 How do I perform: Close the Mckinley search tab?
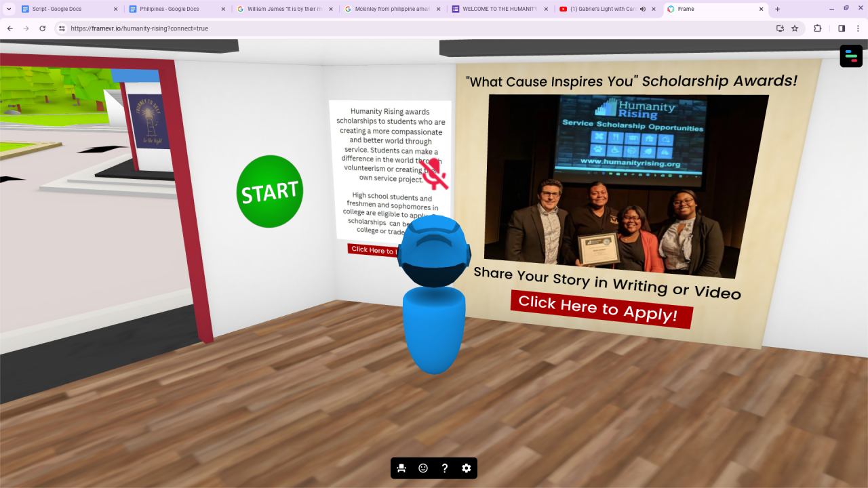438,9
